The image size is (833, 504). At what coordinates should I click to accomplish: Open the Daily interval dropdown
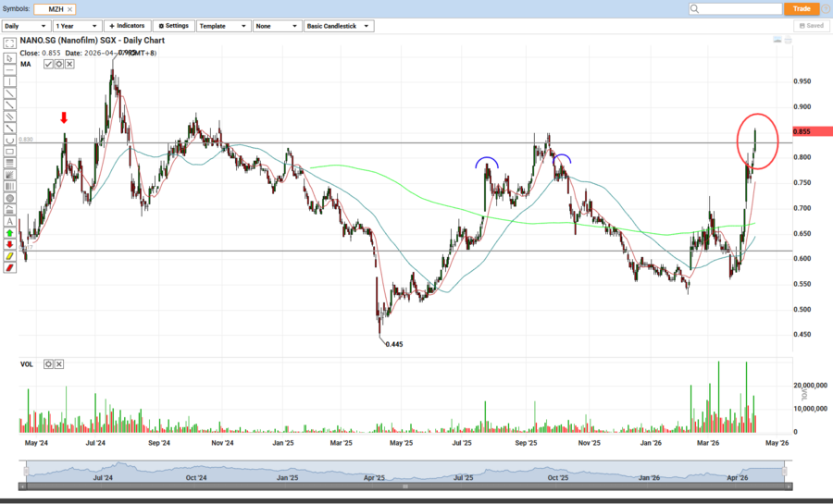[x=25, y=26]
